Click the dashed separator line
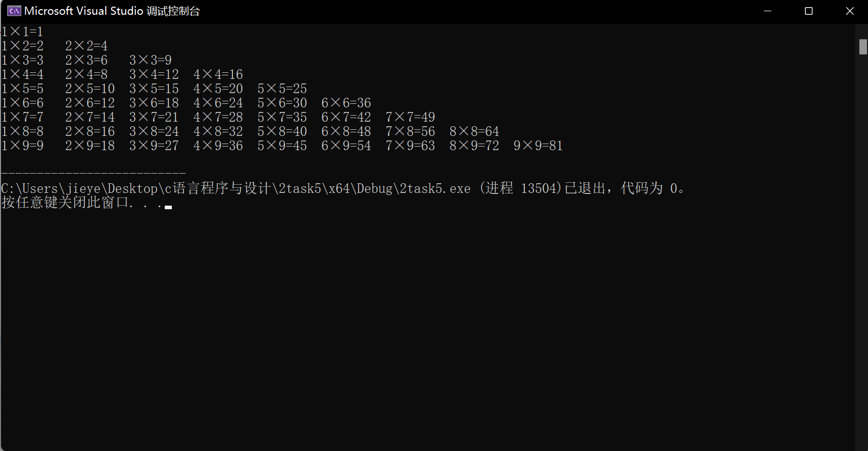868x451 pixels. (x=94, y=174)
